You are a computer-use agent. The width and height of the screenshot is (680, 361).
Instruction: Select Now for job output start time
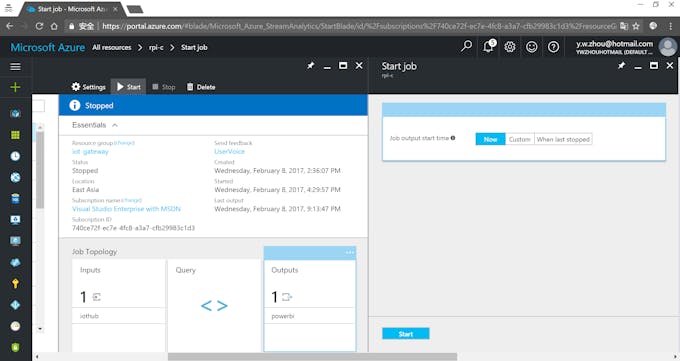(x=490, y=139)
